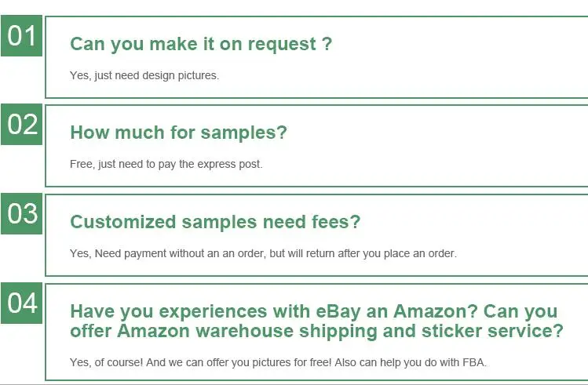588x385 pixels.
Task: Expand "Customized samples need fees?" question
Action: [x=215, y=222]
